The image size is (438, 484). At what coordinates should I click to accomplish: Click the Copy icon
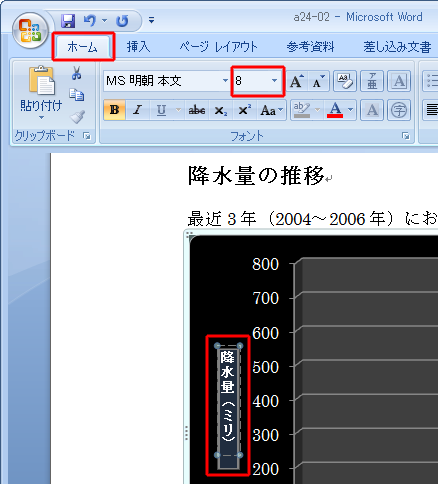77,95
